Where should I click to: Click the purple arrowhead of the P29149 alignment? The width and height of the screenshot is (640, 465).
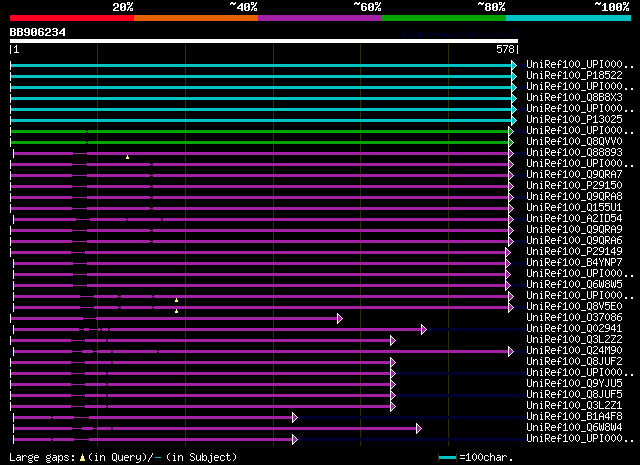(x=508, y=253)
